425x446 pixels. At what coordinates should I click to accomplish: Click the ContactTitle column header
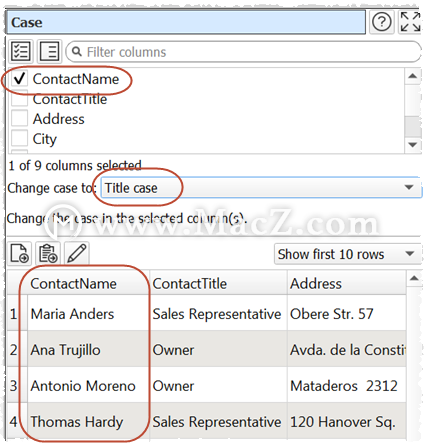click(218, 283)
